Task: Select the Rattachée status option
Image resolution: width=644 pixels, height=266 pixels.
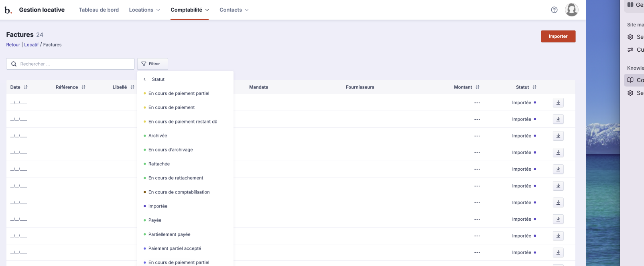Action: 159,164
